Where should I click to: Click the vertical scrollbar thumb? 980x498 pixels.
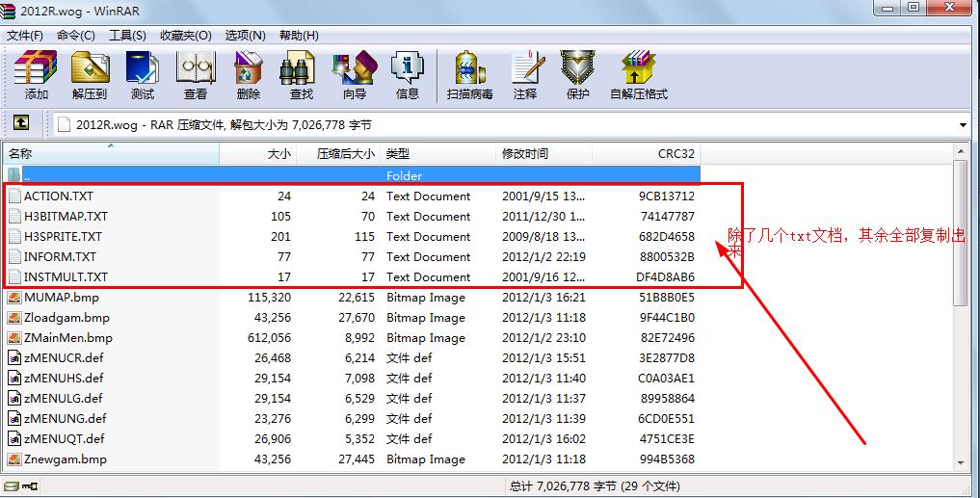coord(962,232)
